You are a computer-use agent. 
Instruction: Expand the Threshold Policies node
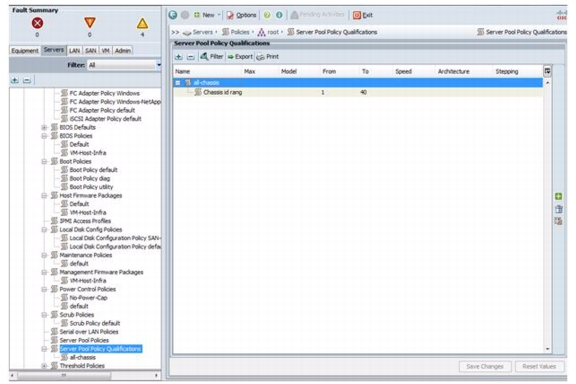[44, 366]
